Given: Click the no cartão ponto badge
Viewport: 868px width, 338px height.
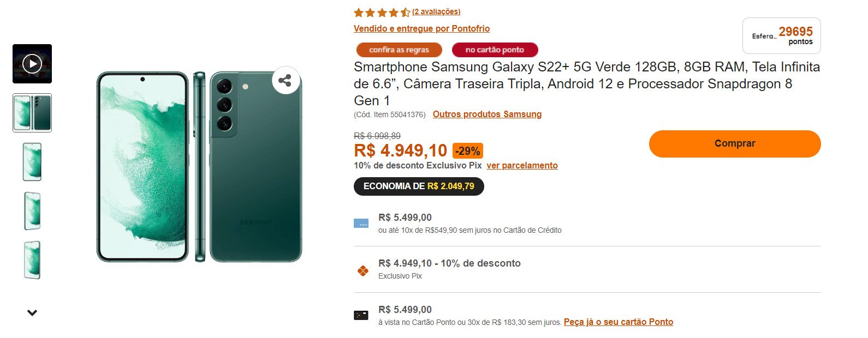Looking at the screenshot, I should pyautogui.click(x=495, y=50).
